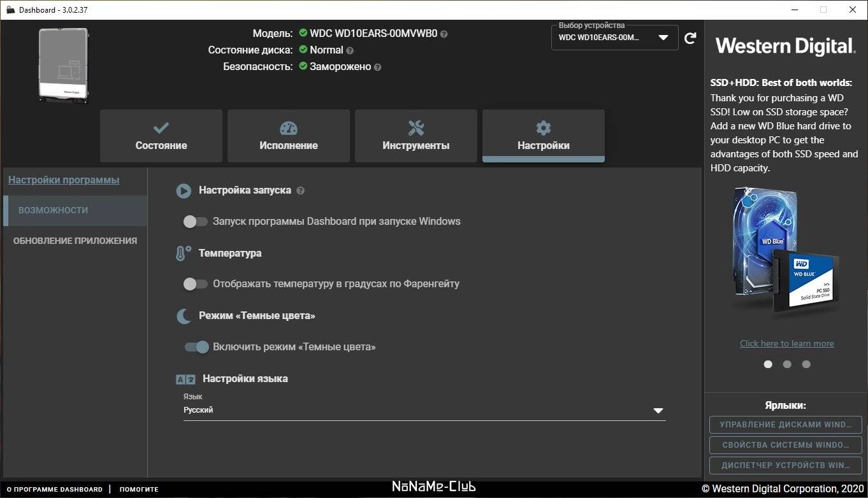This screenshot has height=498, width=868.
Task: Click the play icon of Настройка запуска
Action: click(184, 190)
